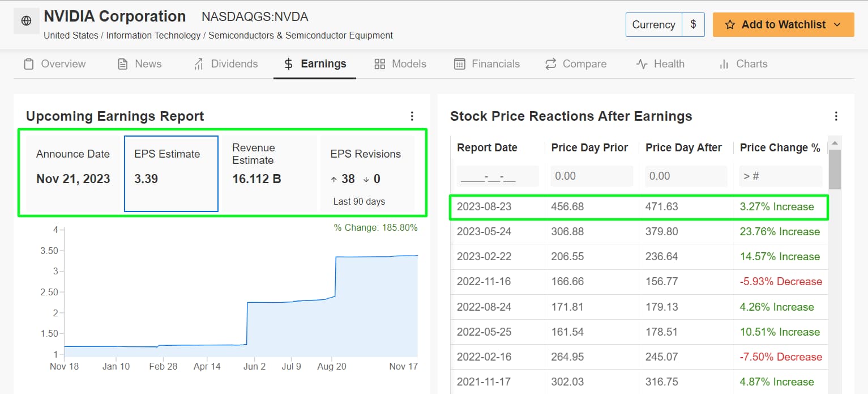Select the $ currency symbol button
The image size is (868, 394).
(x=693, y=25)
